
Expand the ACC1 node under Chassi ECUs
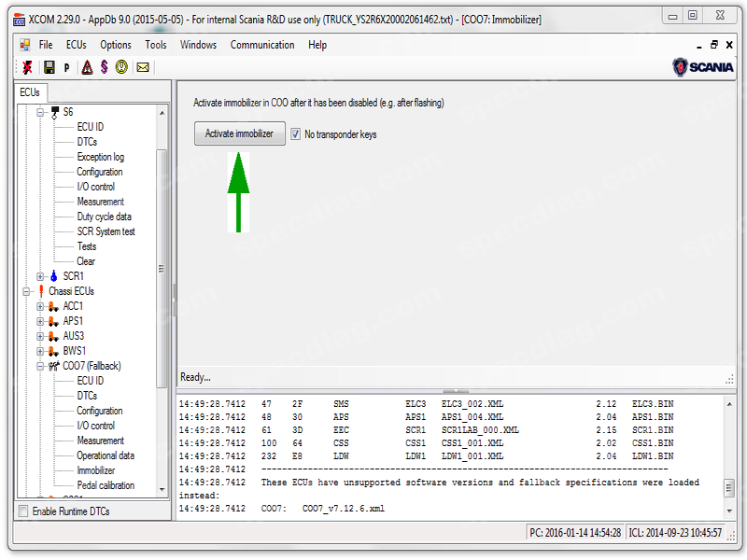(40, 306)
